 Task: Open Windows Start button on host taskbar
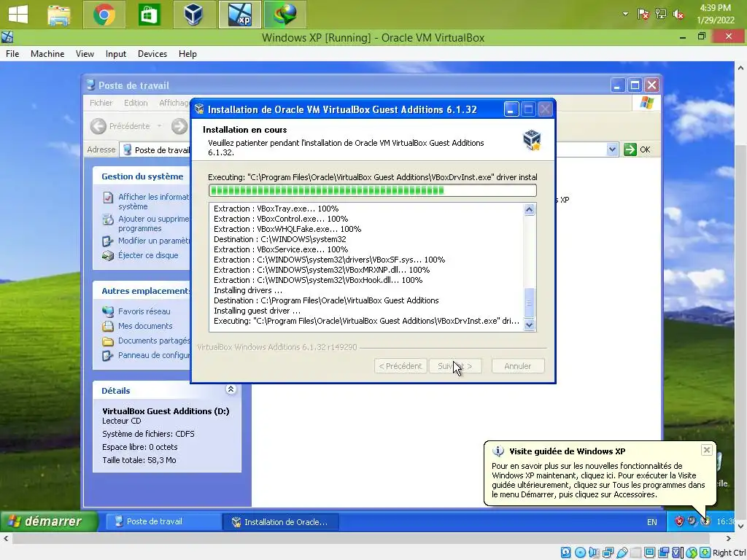[18, 15]
